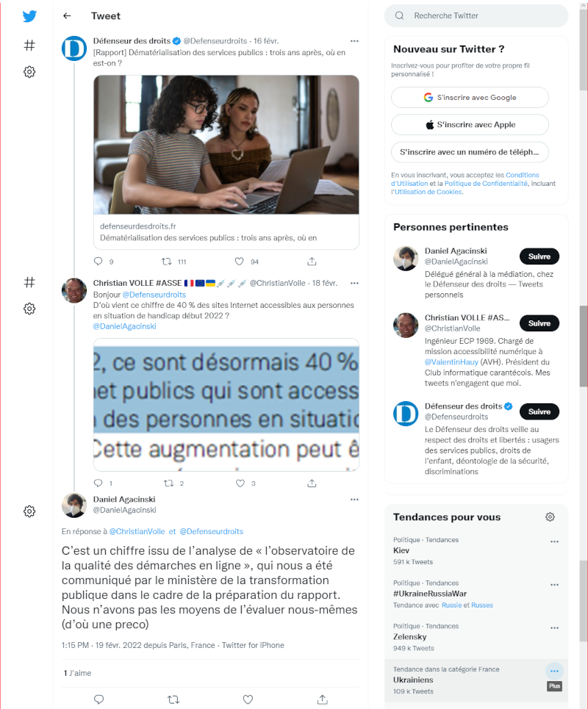Reply to the Défenseur des droits tweet
The height and width of the screenshot is (709, 588).
pyautogui.click(x=98, y=262)
